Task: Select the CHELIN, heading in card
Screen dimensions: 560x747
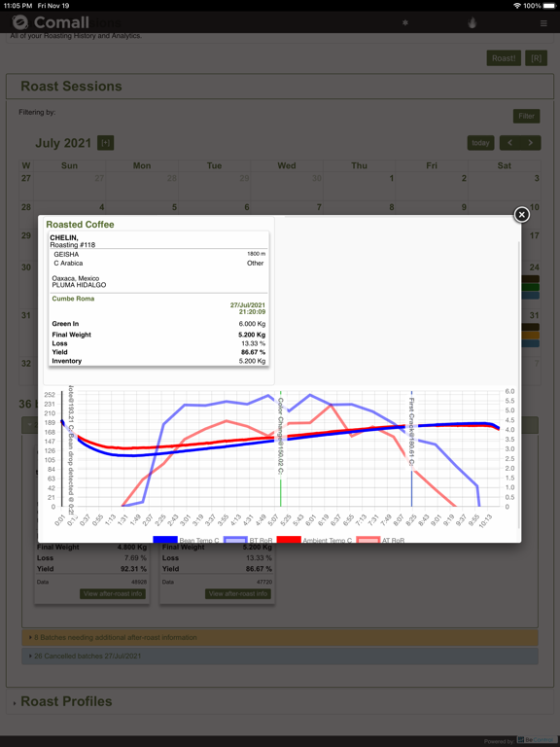Action: (64, 237)
